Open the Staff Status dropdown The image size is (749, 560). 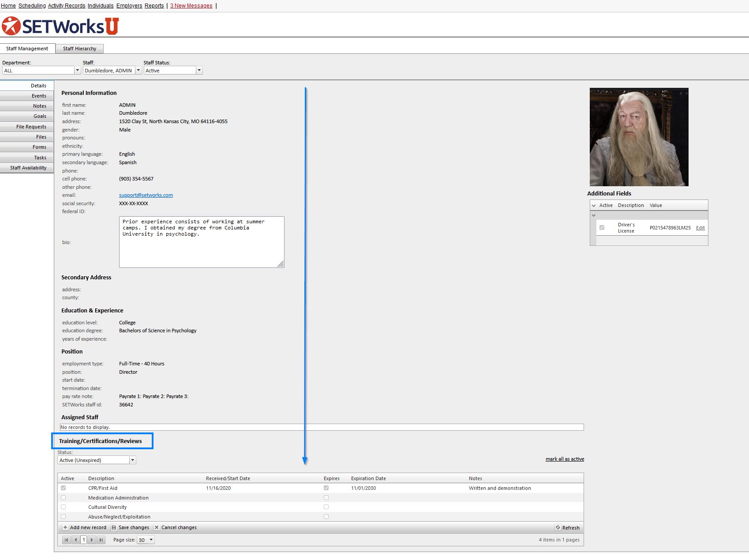point(199,70)
